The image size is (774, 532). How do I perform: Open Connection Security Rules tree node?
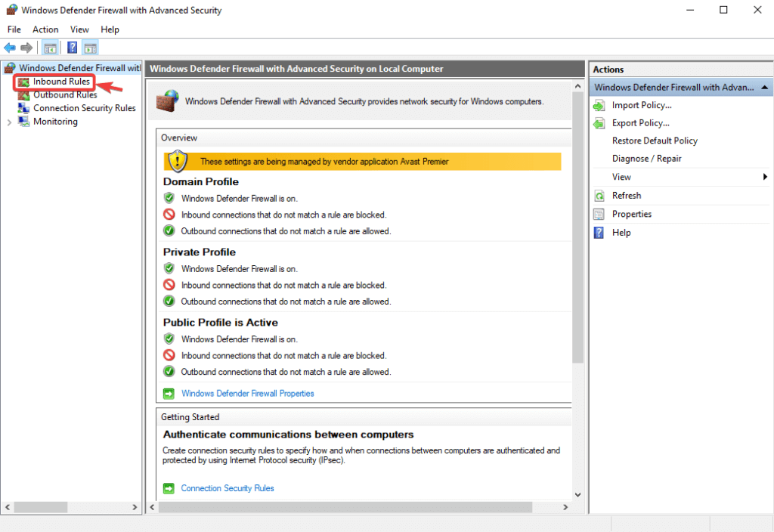(x=84, y=108)
